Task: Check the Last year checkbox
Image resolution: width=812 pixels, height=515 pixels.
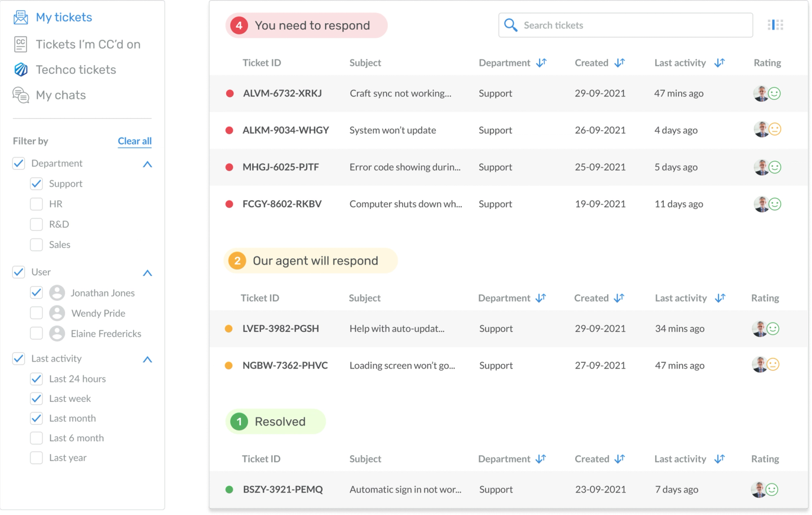Action: point(37,458)
